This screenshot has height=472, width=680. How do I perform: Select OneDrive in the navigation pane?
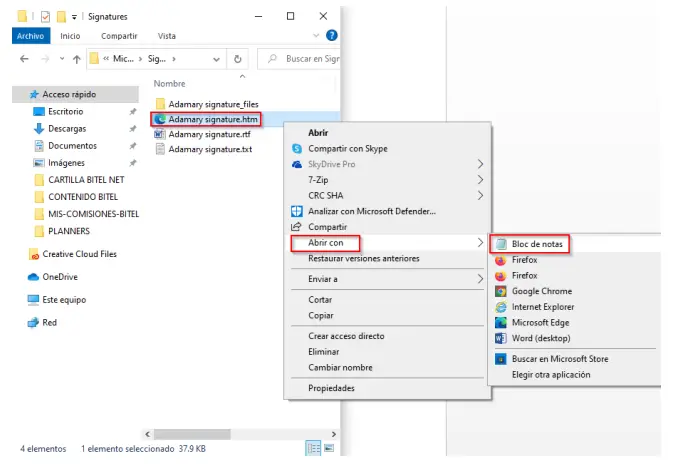pos(60,277)
